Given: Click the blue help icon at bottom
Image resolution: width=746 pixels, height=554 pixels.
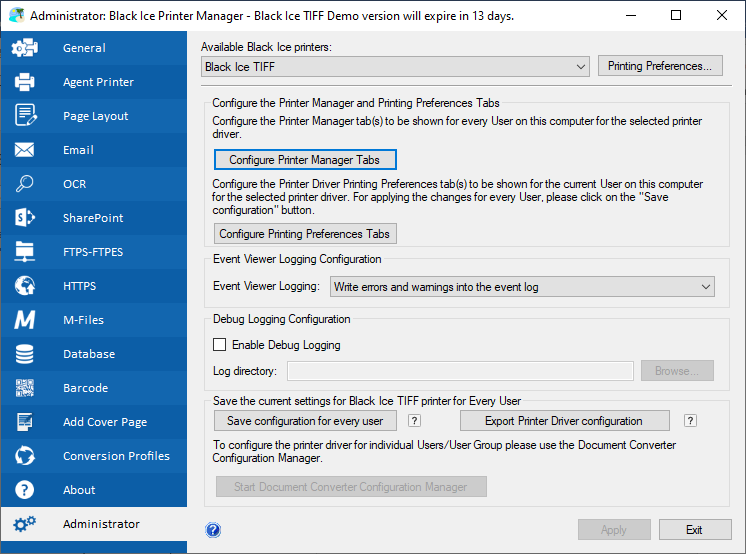Looking at the screenshot, I should pos(213,530).
